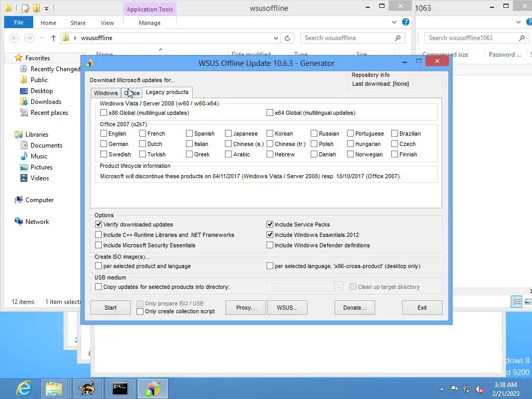The height and width of the screenshot is (399, 532).
Task: Click the Back navigation arrow
Action: click(14, 38)
